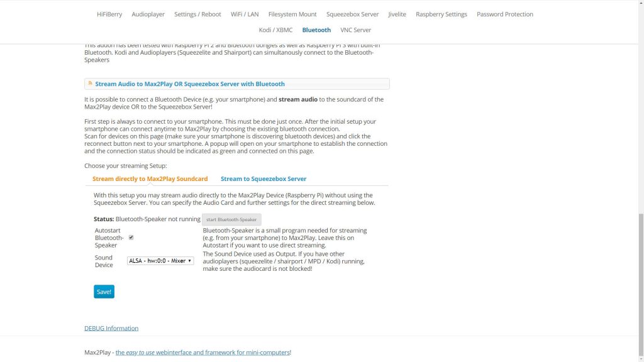This screenshot has width=644, height=362.
Task: Open Settings / Reboot page
Action: point(197,14)
